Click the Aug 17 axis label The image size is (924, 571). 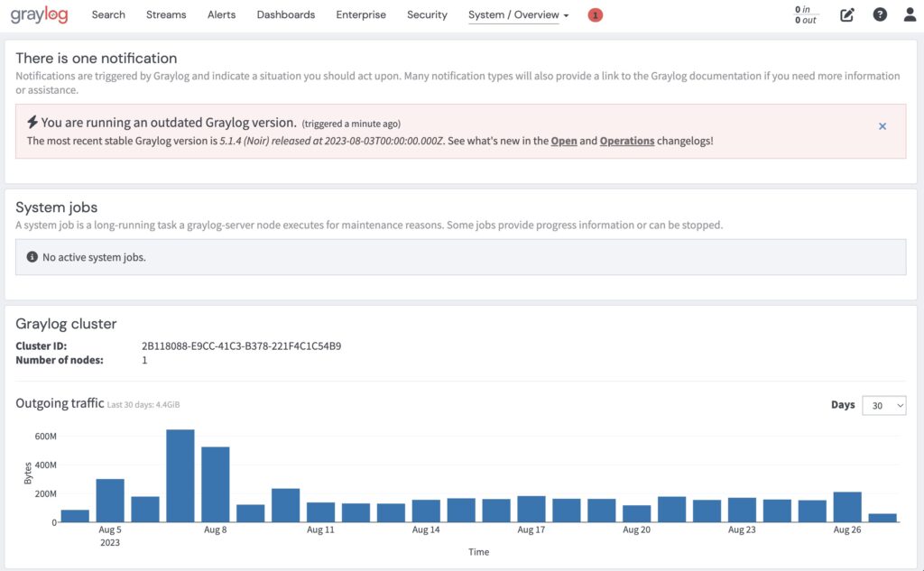point(531,530)
